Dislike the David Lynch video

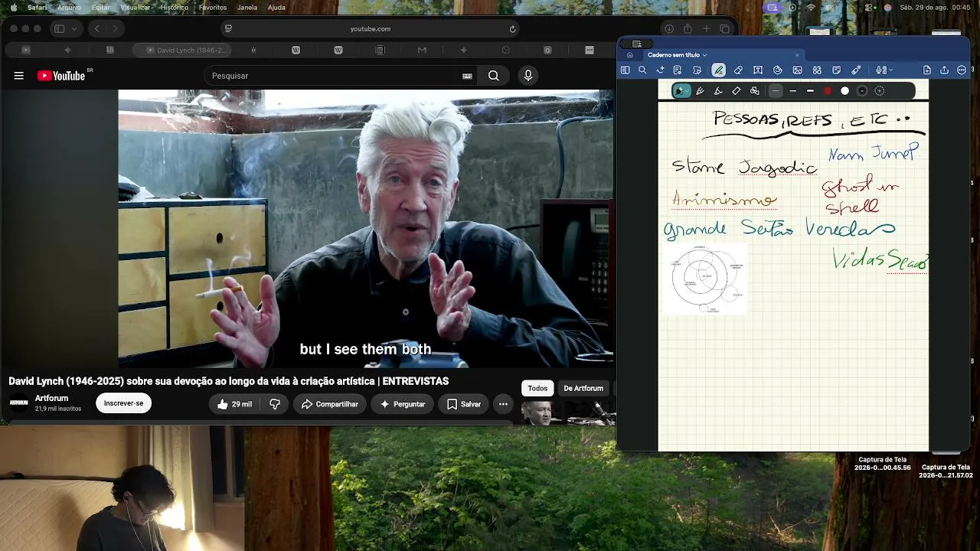point(275,404)
